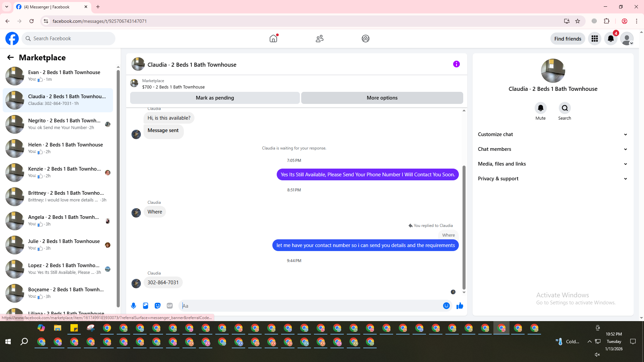Click the Mark as pending button
Screen dimensions: 644x362
215,98
